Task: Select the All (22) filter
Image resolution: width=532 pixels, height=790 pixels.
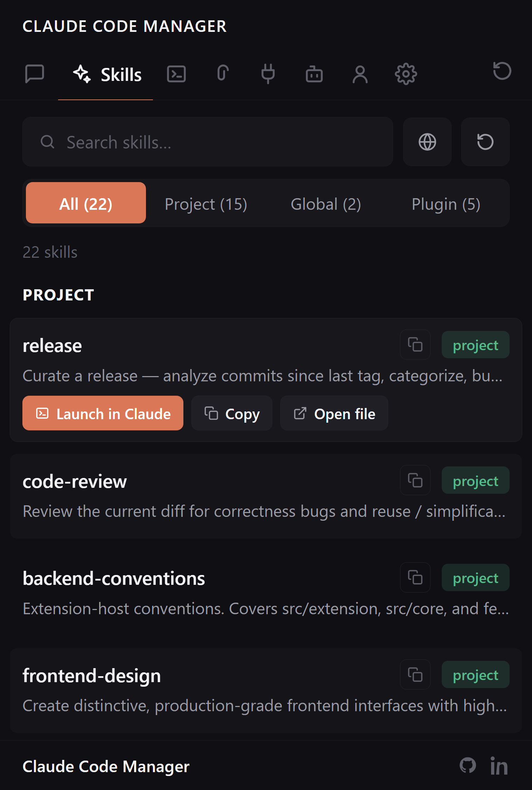Action: (86, 203)
